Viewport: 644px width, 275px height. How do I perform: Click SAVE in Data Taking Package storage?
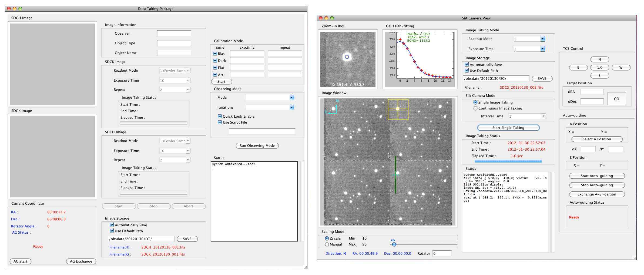tap(187, 239)
